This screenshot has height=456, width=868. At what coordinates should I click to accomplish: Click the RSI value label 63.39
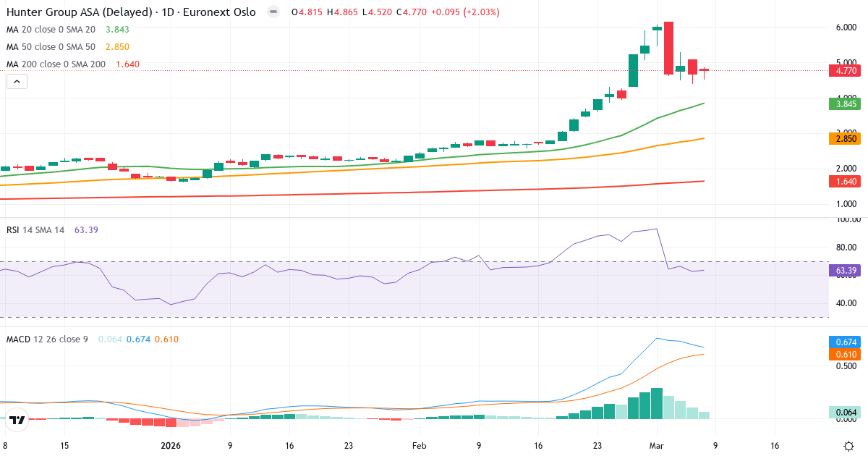[x=843, y=271]
